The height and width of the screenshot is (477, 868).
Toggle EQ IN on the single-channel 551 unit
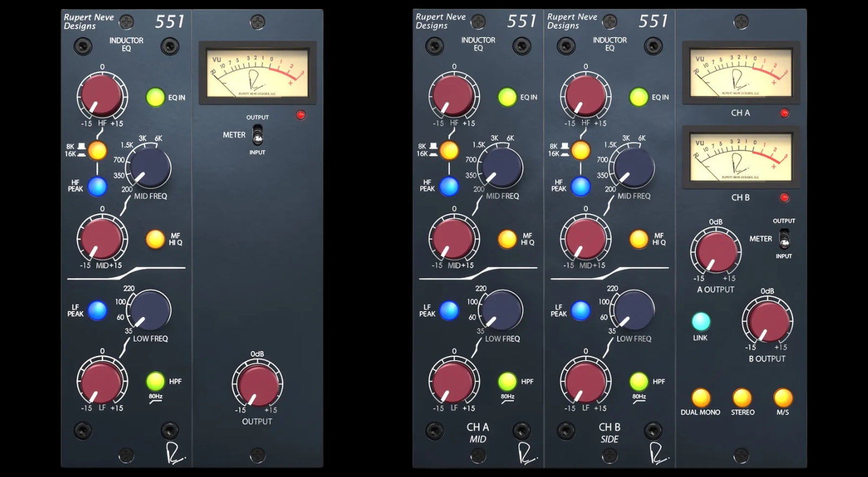point(155,98)
